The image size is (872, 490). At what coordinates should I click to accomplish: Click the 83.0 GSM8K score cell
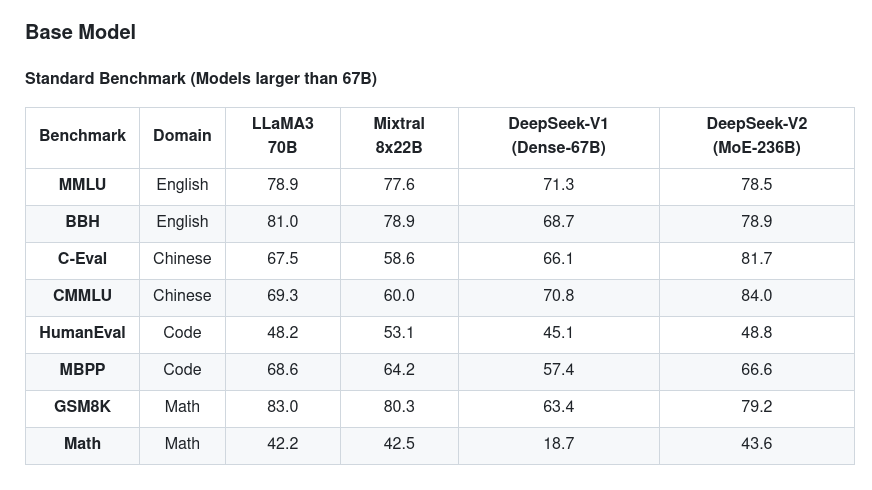(x=282, y=406)
